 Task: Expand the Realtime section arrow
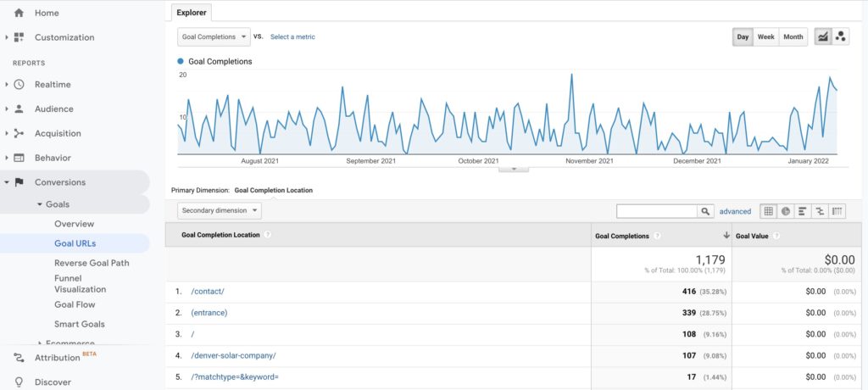tap(7, 84)
